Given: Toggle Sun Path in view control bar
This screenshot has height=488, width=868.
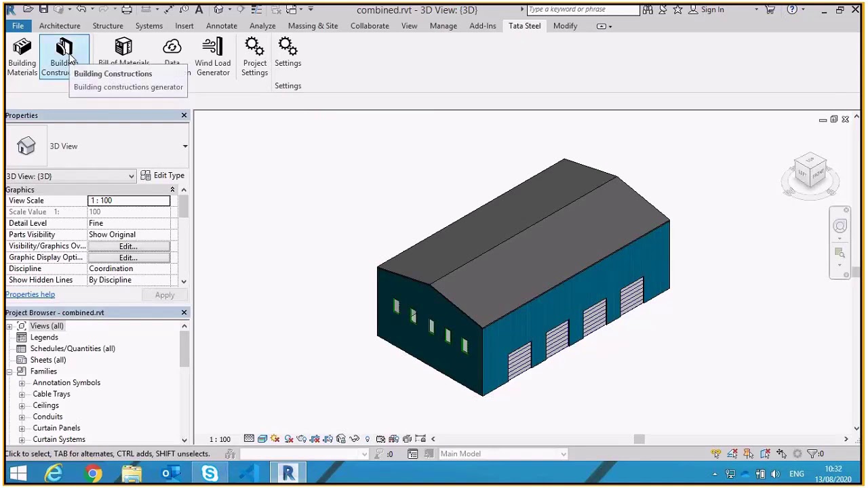Looking at the screenshot, I should (x=275, y=439).
